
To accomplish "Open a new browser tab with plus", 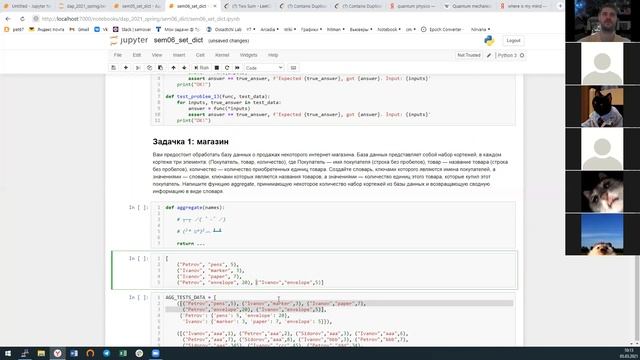I will pyautogui.click(x=560, y=6).
